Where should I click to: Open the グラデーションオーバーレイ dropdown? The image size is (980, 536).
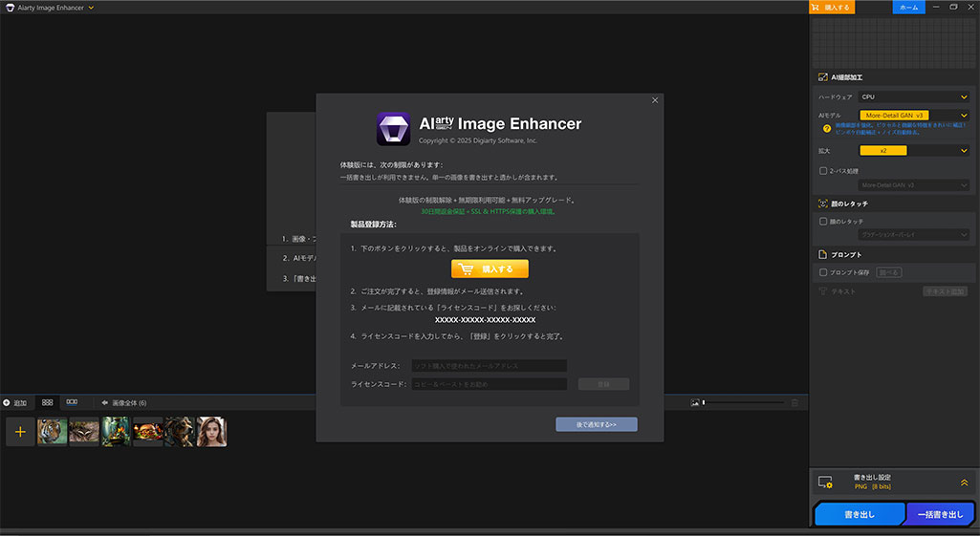[913, 234]
